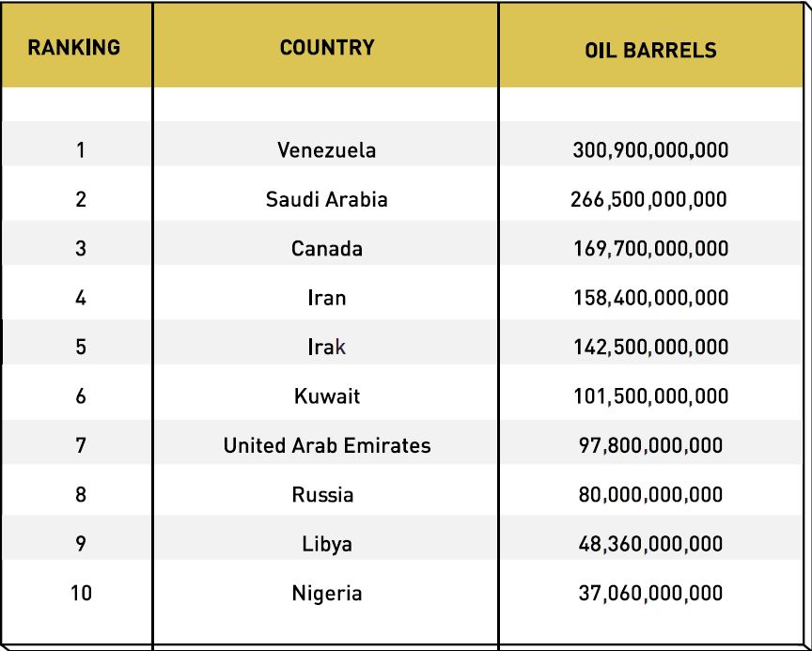Click the Kuwait country cell
Viewport: 812px width, 651px height.
point(327,396)
